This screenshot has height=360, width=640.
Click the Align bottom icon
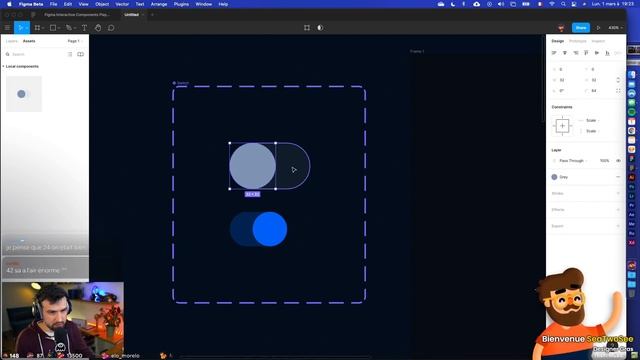(x=607, y=53)
